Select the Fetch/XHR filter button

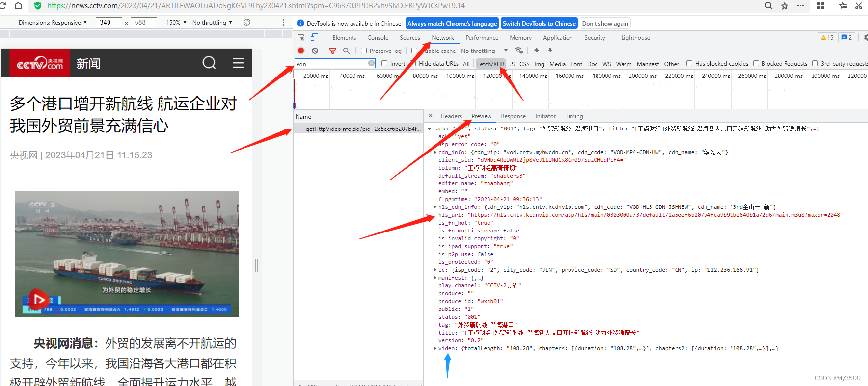490,64
